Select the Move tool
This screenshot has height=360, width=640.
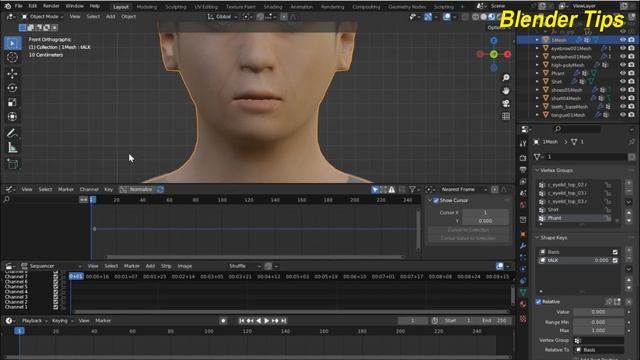[x=12, y=73]
